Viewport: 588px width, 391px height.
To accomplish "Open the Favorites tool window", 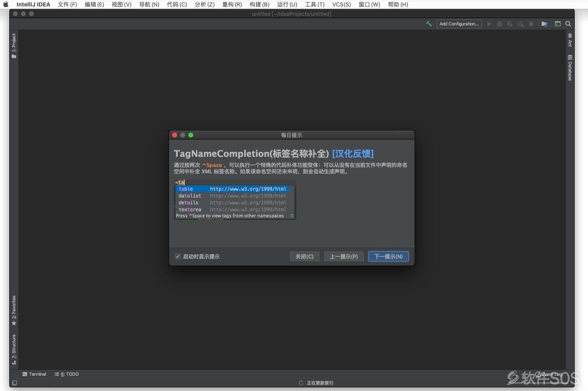I will (x=14, y=310).
